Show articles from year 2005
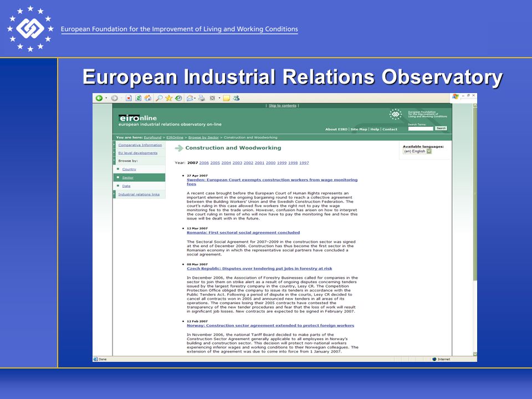The image size is (532, 399). [215, 163]
